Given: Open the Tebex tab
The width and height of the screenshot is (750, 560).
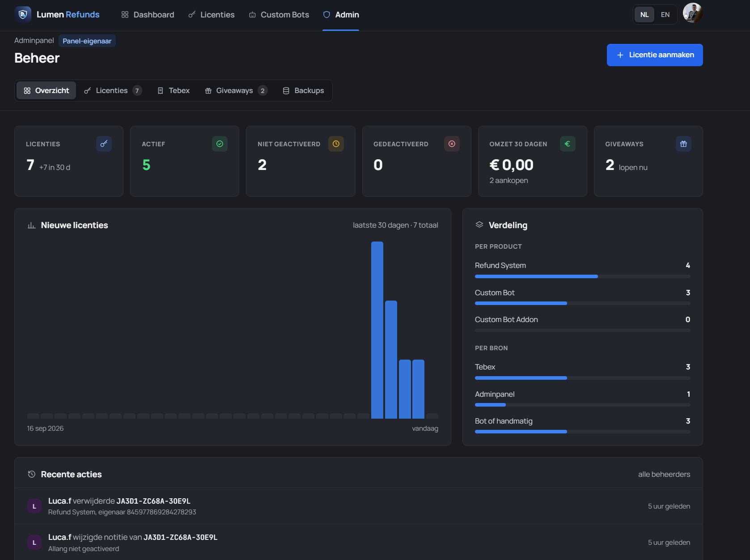Looking at the screenshot, I should [x=174, y=90].
